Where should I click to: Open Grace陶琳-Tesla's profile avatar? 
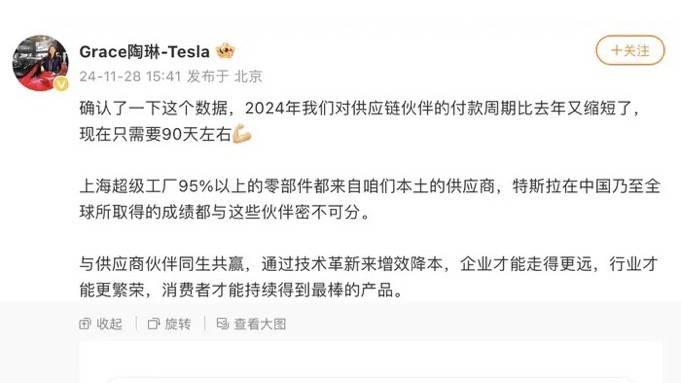[40, 63]
